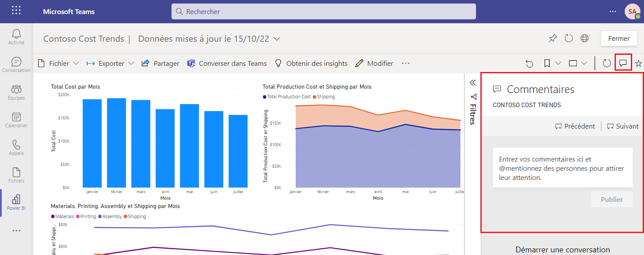
Task: Click Partager in the report toolbar
Action: tap(161, 64)
